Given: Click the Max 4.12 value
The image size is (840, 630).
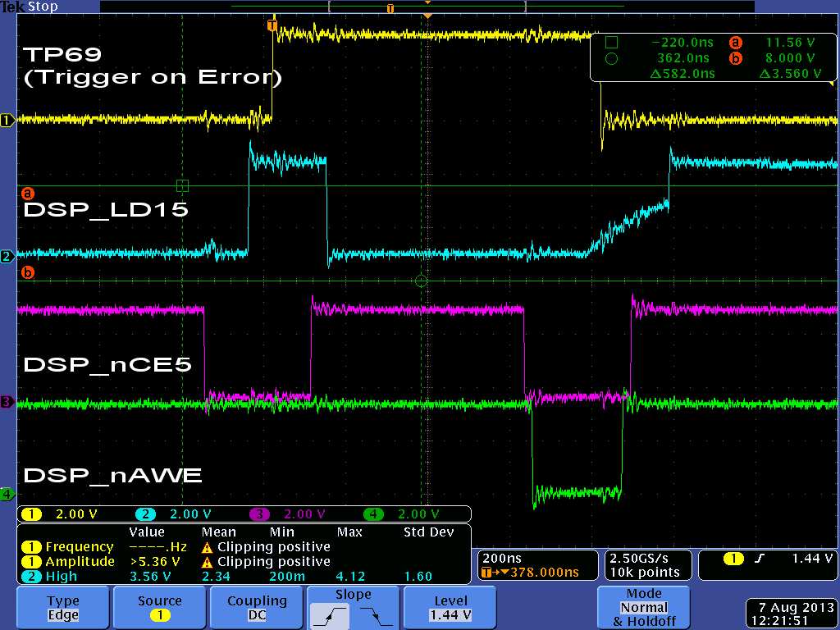Looking at the screenshot, I should (351, 577).
